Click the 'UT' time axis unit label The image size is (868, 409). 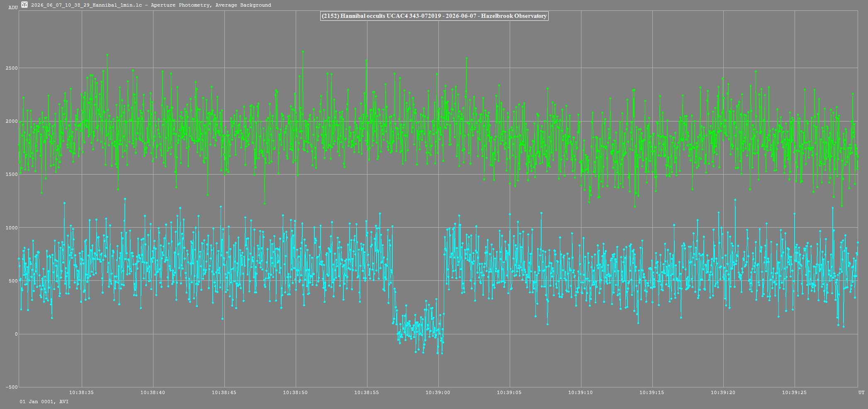tap(861, 392)
